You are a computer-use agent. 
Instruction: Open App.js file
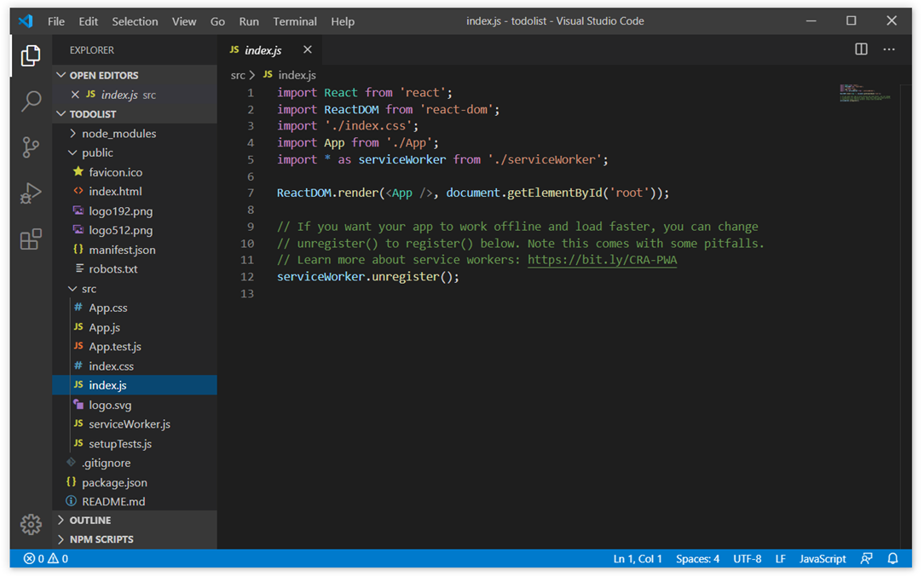pos(135,327)
